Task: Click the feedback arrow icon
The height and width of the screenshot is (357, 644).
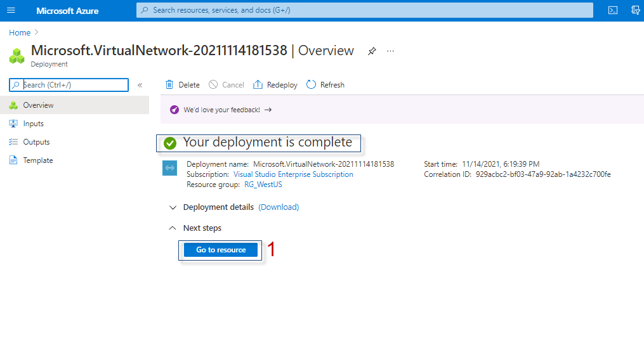Action: [268, 110]
